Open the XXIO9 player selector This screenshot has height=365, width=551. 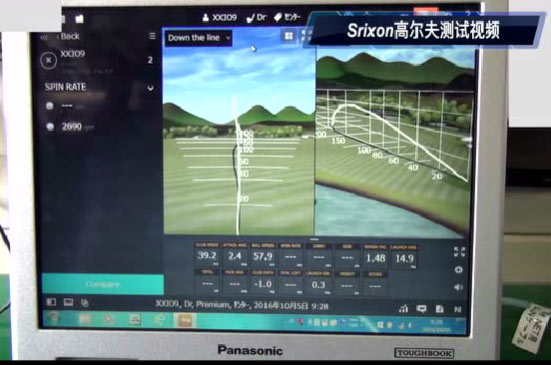point(220,18)
